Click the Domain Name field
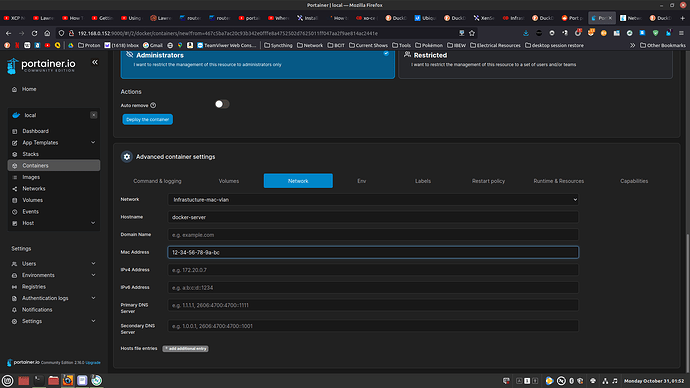Image resolution: width=690 pixels, height=388 pixels. point(373,235)
